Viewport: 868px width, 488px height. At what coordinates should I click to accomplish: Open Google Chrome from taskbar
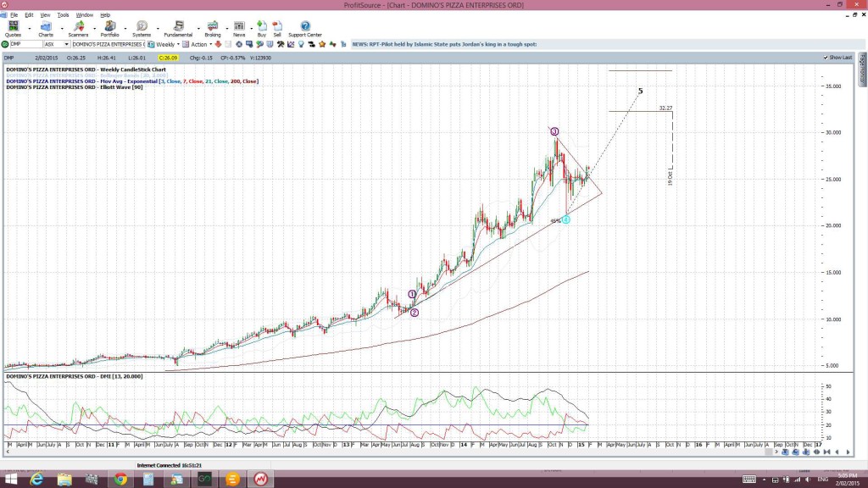point(120,479)
